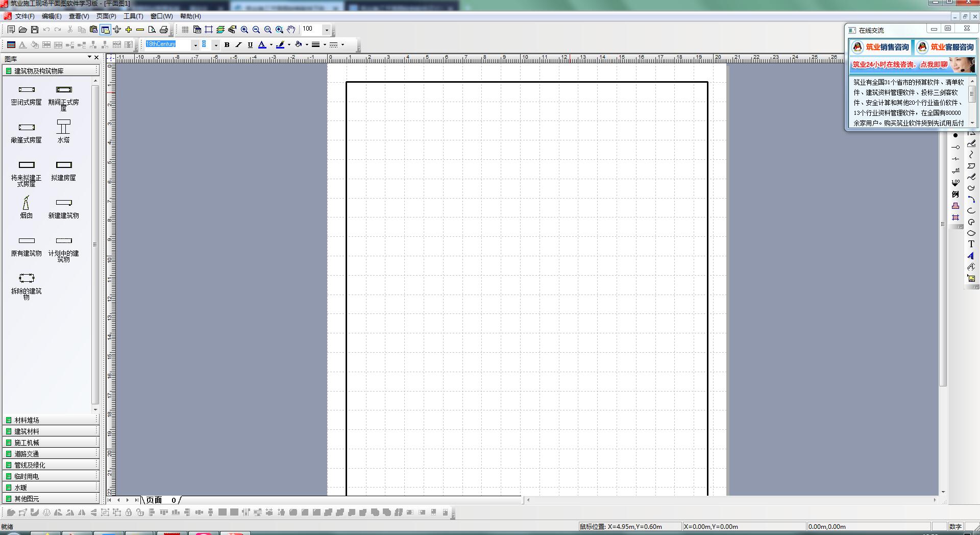This screenshot has height=535, width=980.
Task: Expand the 材料堆场 library
Action: [51, 420]
